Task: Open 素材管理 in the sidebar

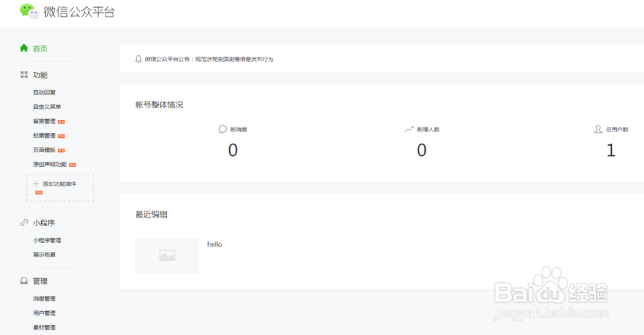Action: (44, 328)
